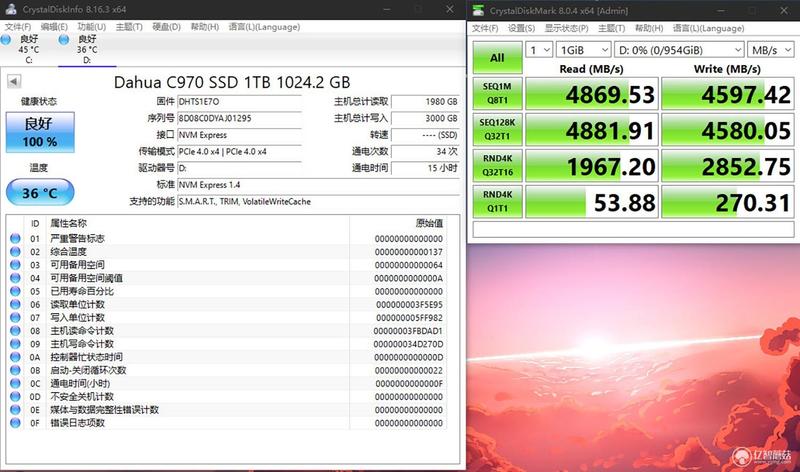Viewport: 800px width, 472px height.
Task: Click the green All benchmark button
Action: [497, 58]
